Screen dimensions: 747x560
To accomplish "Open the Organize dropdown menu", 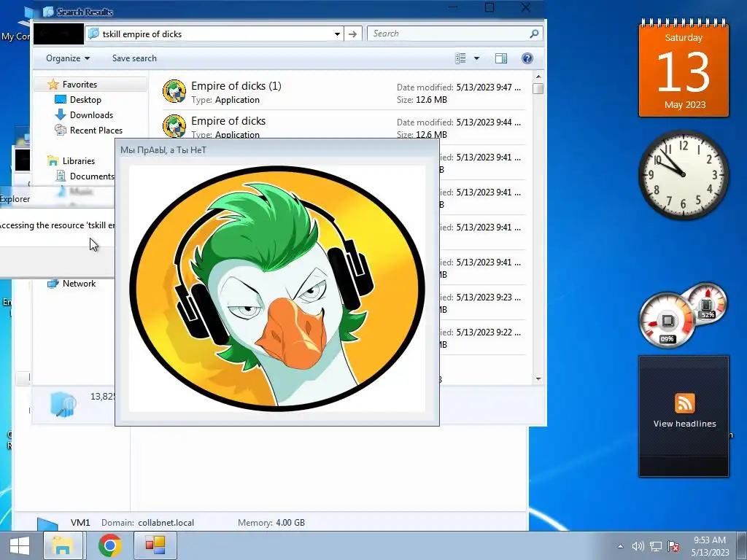I will tap(68, 58).
